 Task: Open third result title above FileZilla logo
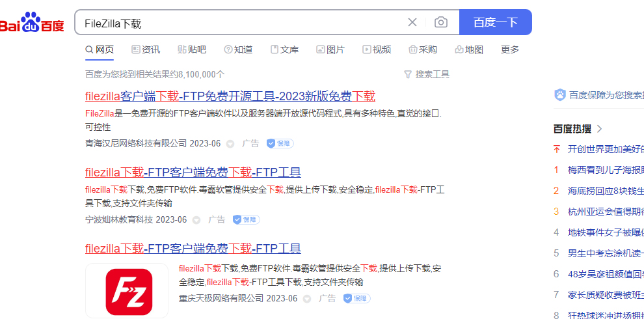[193, 248]
